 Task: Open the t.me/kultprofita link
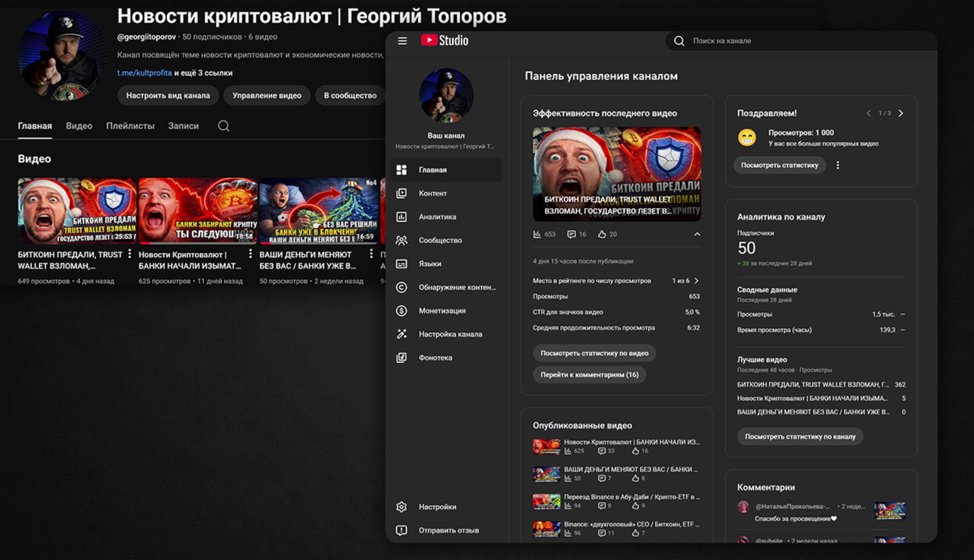point(144,73)
